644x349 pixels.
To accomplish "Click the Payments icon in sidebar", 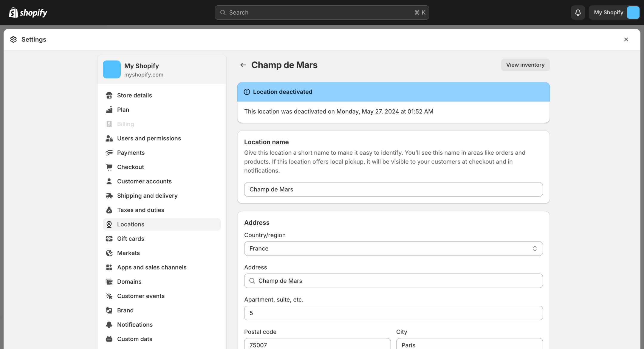I will pyautogui.click(x=109, y=153).
